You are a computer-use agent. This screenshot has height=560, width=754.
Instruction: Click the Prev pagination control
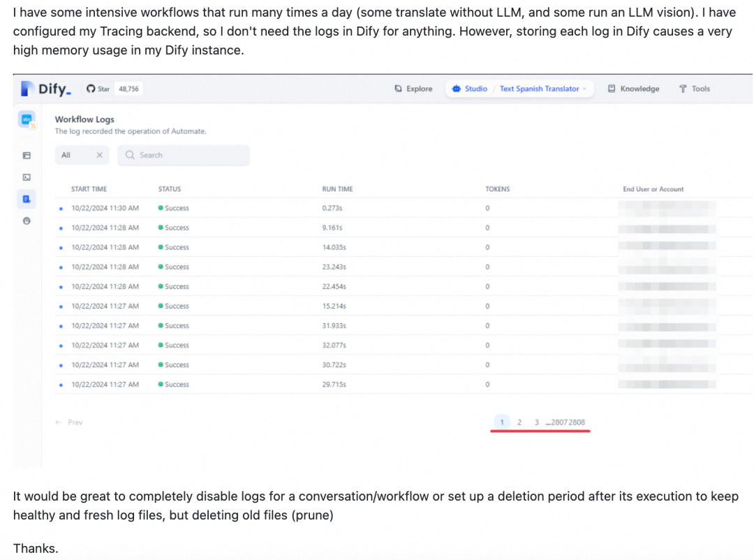click(x=67, y=422)
